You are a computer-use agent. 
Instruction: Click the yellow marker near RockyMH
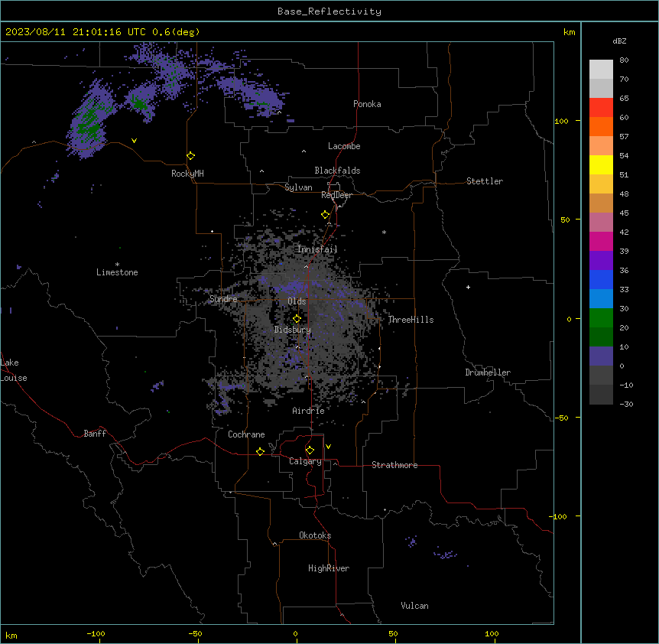(x=191, y=156)
